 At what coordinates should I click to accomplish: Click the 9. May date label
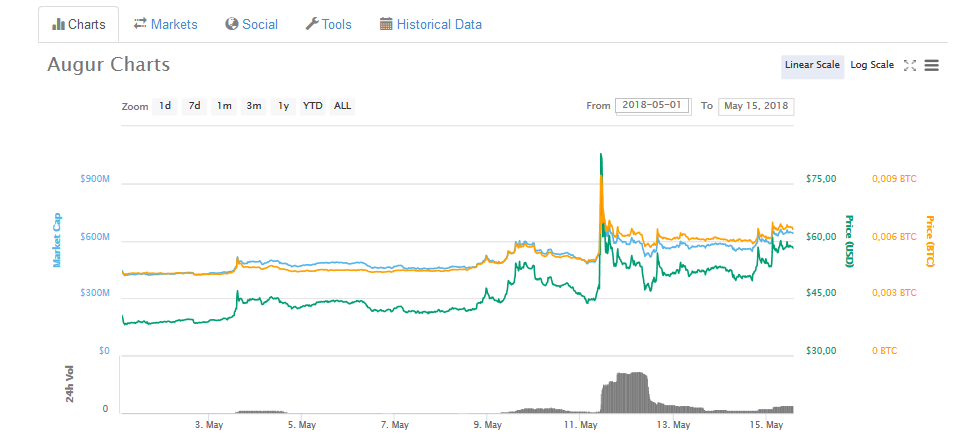(488, 425)
